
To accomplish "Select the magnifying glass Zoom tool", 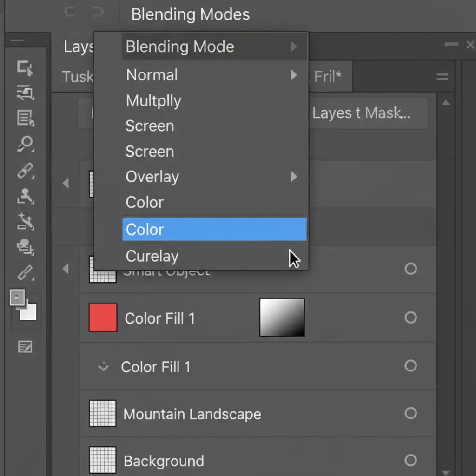I will coord(25,144).
